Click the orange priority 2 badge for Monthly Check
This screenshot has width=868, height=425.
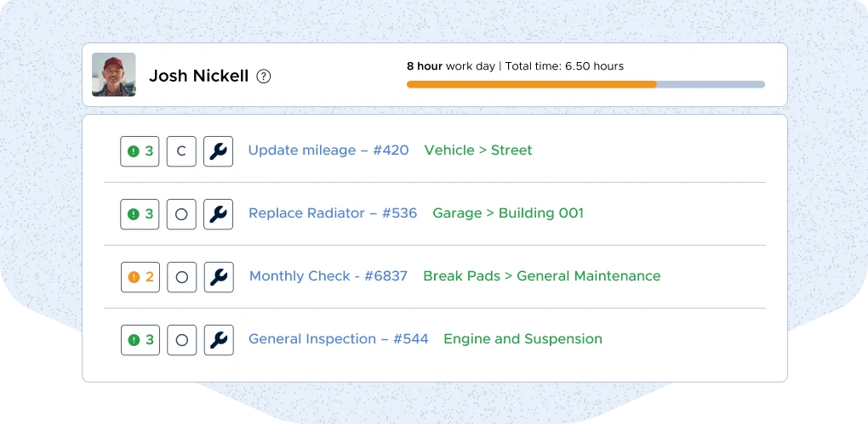click(x=140, y=277)
